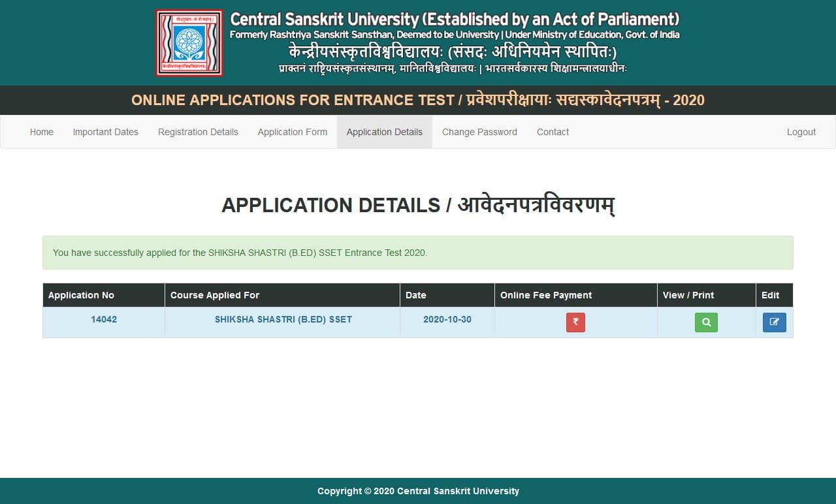Click the blue edit pencil icon
The image size is (836, 504).
coord(774,323)
